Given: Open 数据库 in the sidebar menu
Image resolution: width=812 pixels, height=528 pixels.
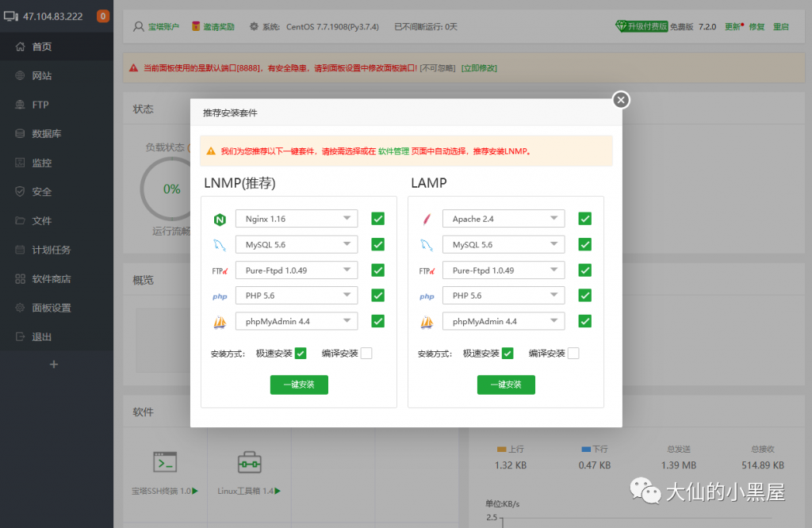Looking at the screenshot, I should (x=46, y=134).
